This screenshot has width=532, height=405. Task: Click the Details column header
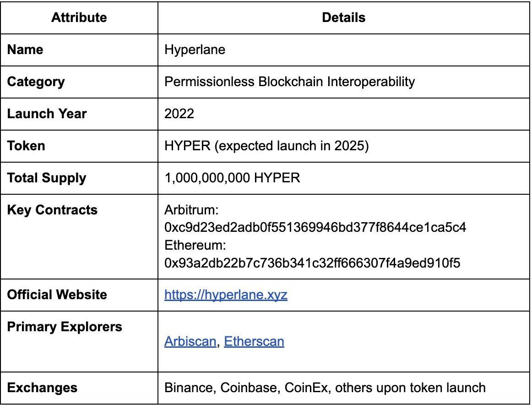[x=344, y=17]
